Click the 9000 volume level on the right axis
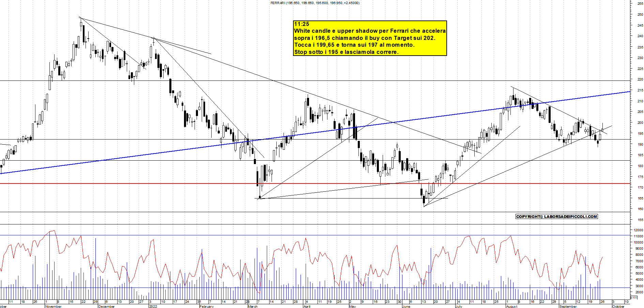644x308 pixels. [639, 249]
